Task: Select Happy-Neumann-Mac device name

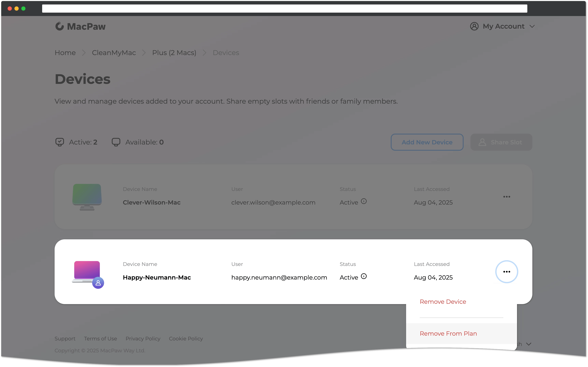Action: click(157, 278)
